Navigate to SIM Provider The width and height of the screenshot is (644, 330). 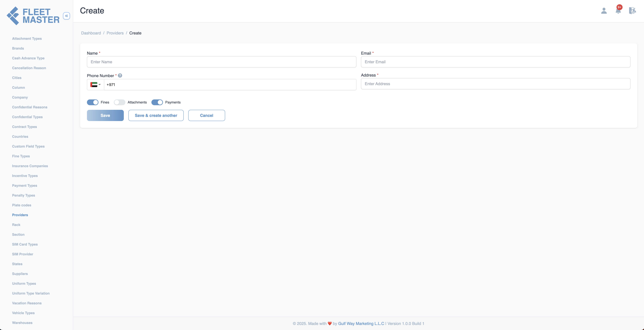pos(22,254)
